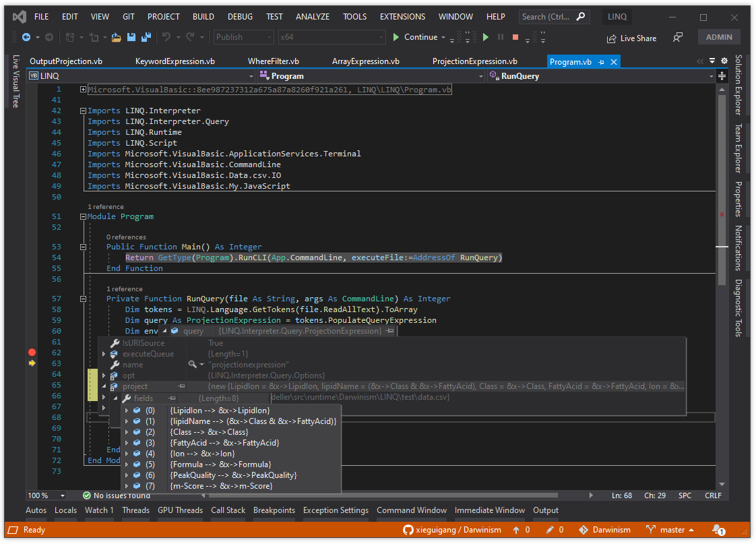756x544 pixels.
Task: Click the Open File folder icon
Action: point(117,38)
